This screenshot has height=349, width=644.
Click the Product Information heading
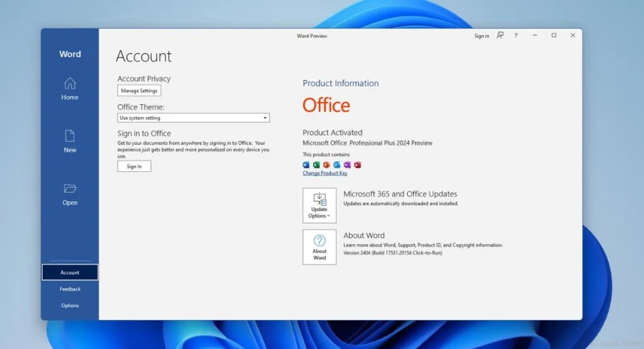340,83
